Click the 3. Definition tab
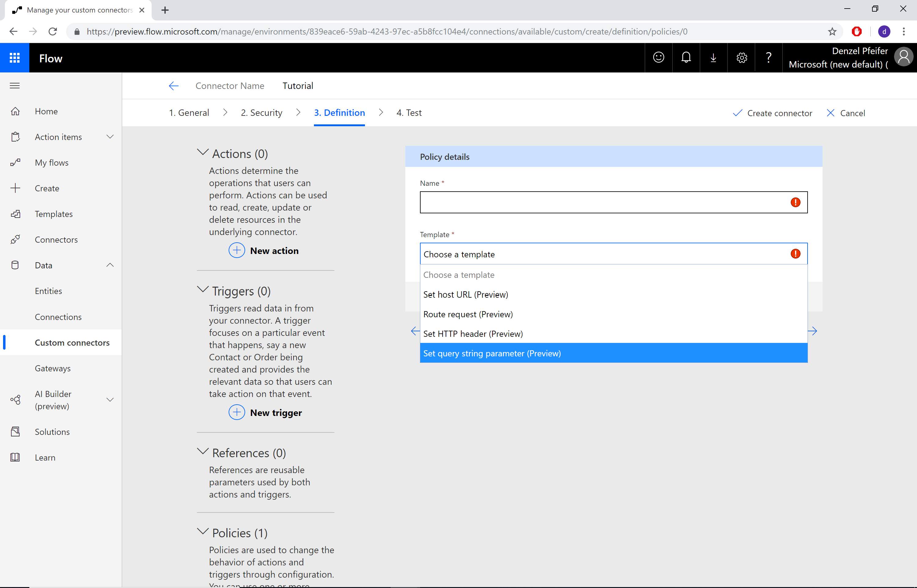Viewport: 917px width, 588px height. click(340, 112)
